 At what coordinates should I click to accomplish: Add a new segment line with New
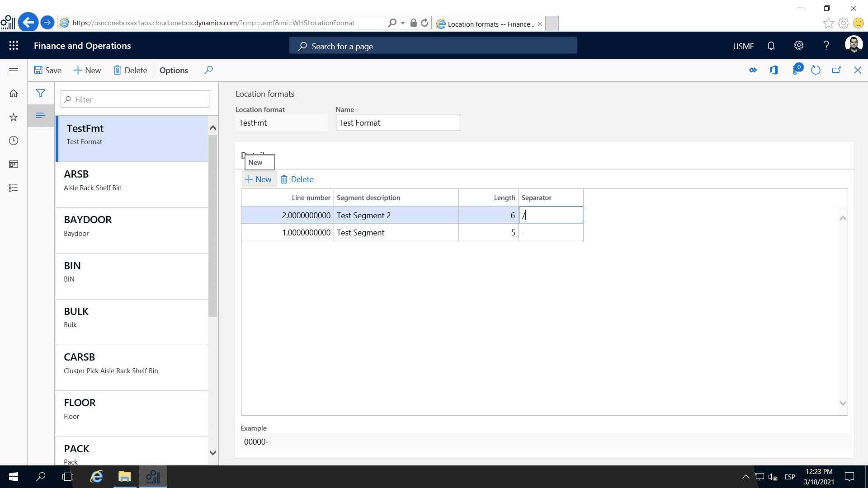tap(259, 179)
